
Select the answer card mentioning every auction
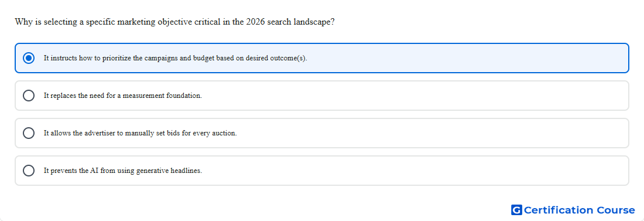(322, 133)
